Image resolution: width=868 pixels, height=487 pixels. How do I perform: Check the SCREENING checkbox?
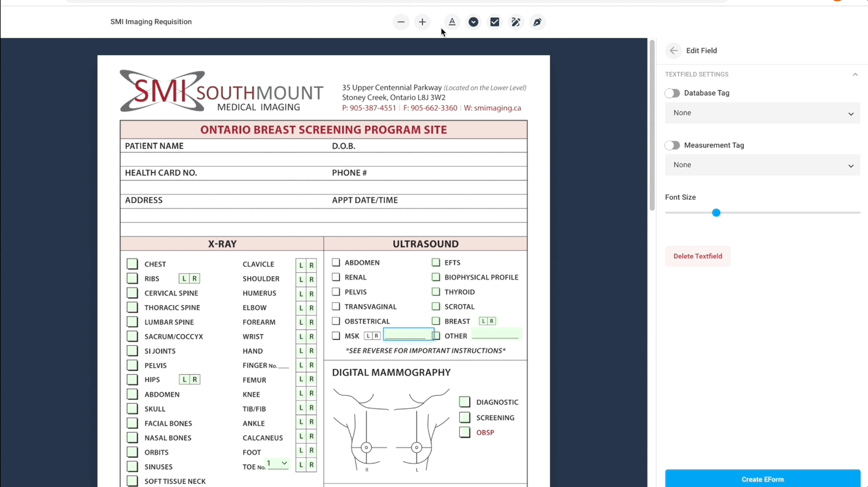tap(465, 417)
